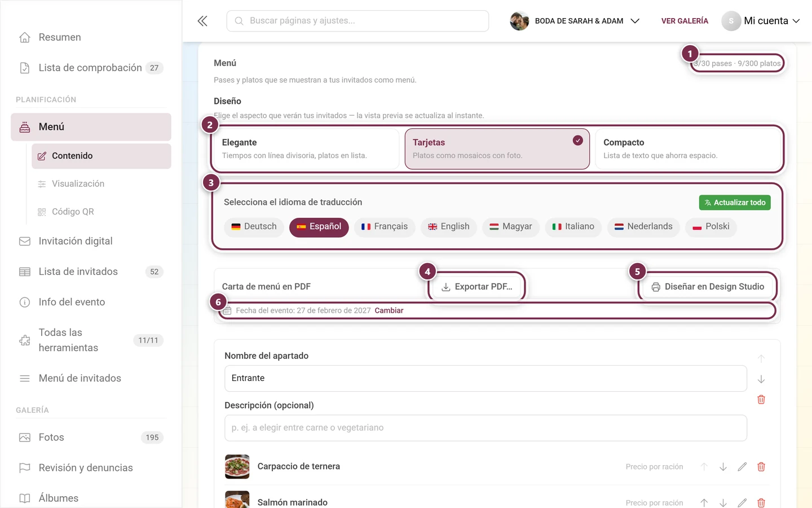
Task: Move Carpaccio de ternera down
Action: pos(723,467)
